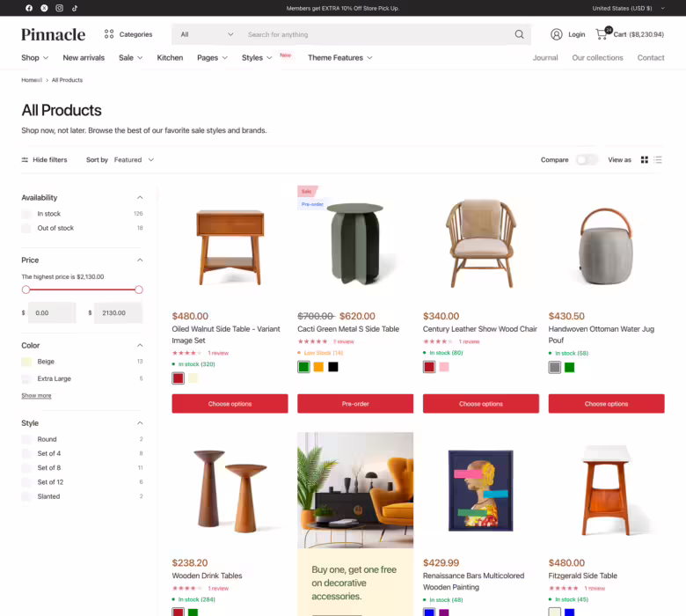Toggle the Compare switch
This screenshot has width=686, height=616.
tap(587, 160)
